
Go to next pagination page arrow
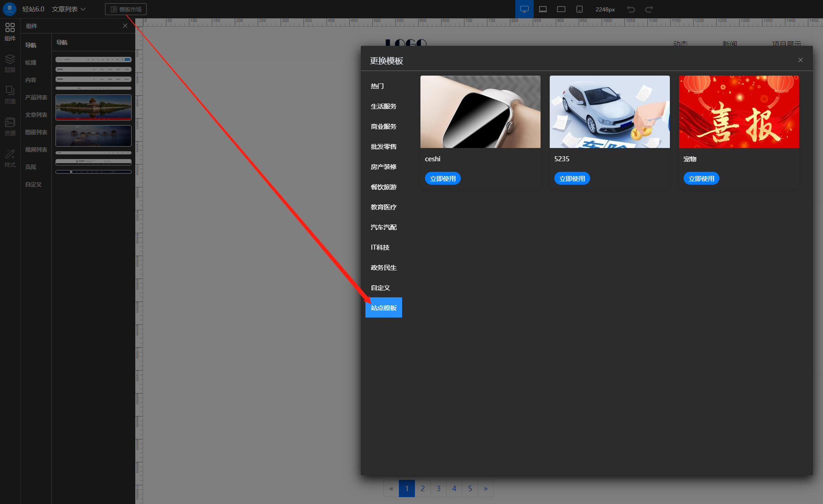pos(486,488)
